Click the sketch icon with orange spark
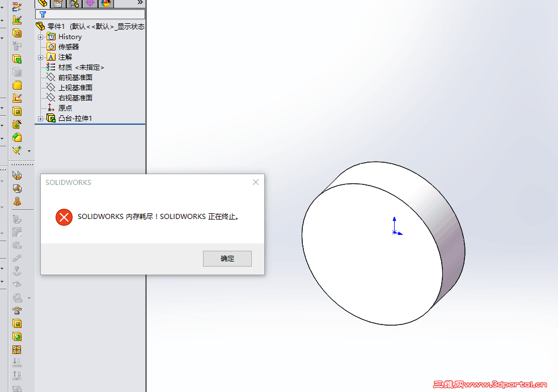 (16, 98)
